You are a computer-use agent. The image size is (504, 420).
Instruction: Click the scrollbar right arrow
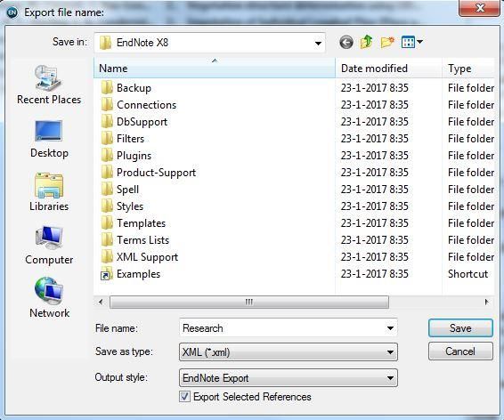[x=486, y=303]
